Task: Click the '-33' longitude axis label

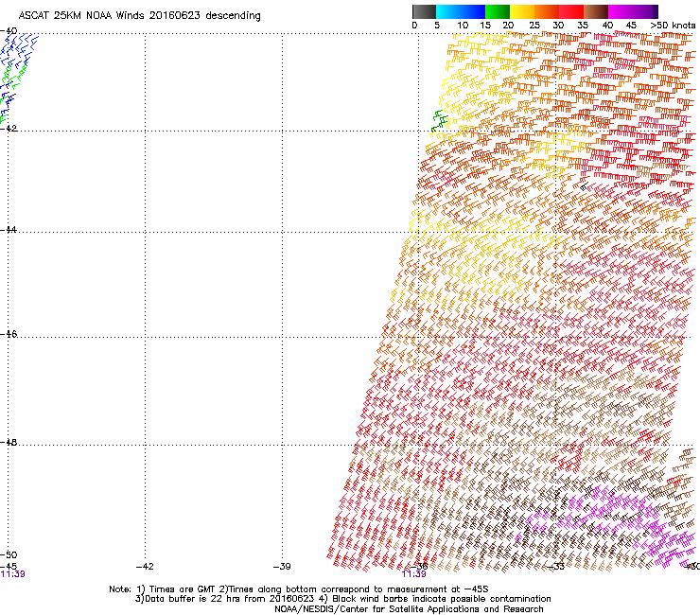Action: click(556, 567)
